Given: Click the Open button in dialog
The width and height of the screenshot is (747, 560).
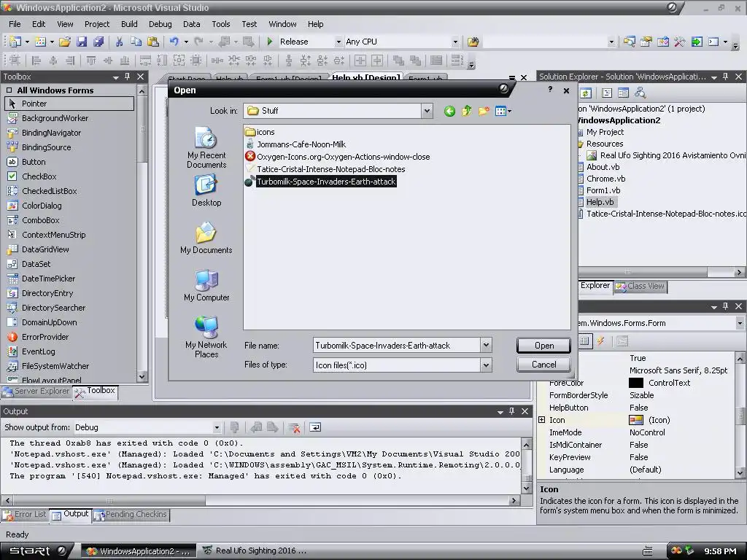Looking at the screenshot, I should point(543,345).
